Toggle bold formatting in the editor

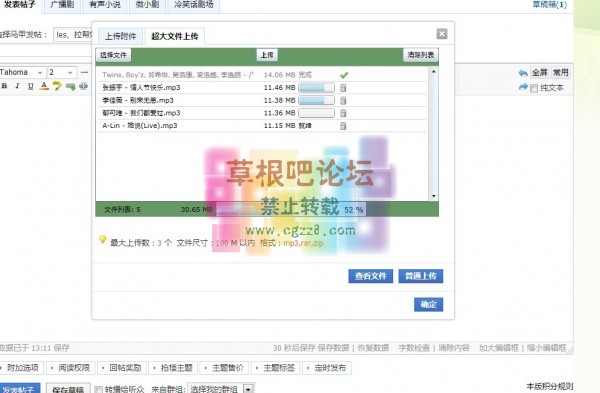4,86
